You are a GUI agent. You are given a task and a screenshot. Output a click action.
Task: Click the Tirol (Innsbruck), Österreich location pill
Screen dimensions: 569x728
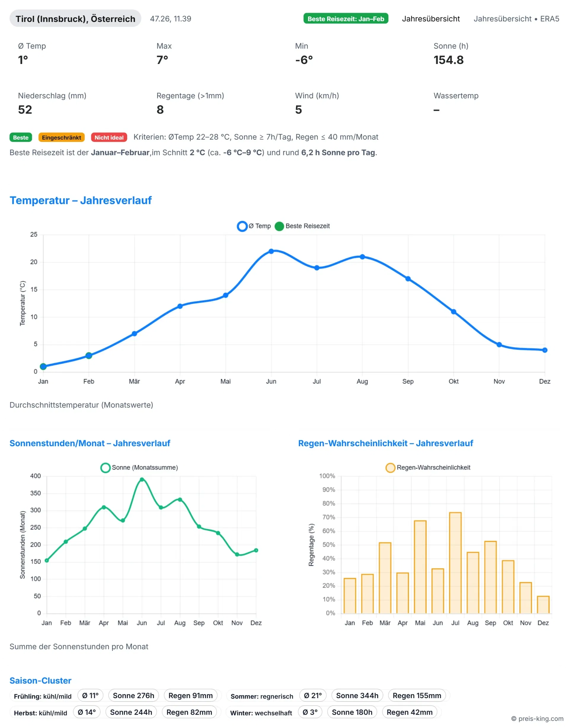point(75,19)
